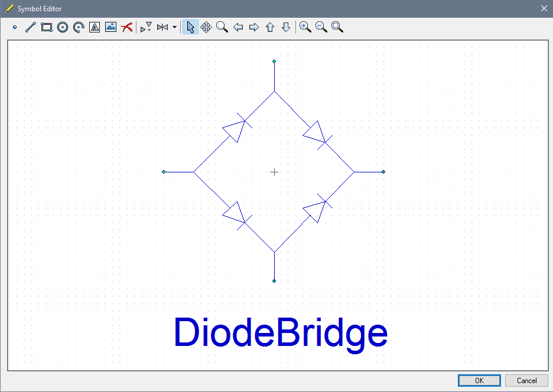Enable the Pan move tool
This screenshot has height=392, width=553.
[206, 27]
